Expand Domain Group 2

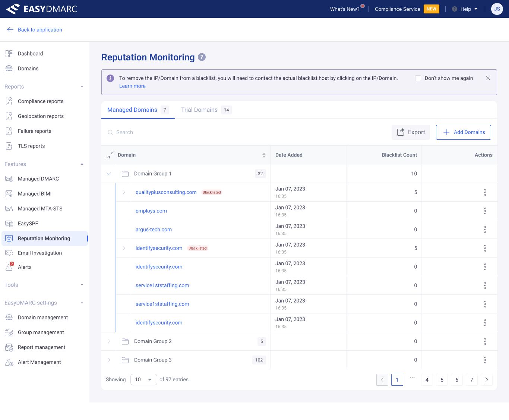[x=109, y=341]
